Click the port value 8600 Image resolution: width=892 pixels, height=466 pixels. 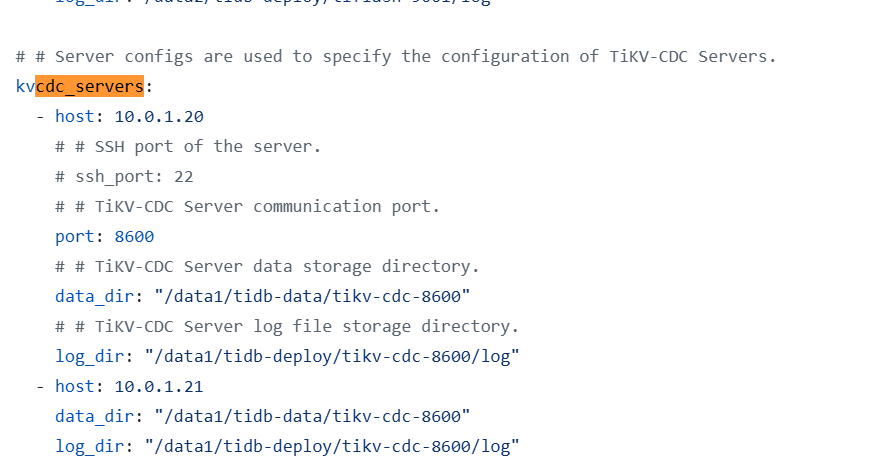(x=134, y=236)
